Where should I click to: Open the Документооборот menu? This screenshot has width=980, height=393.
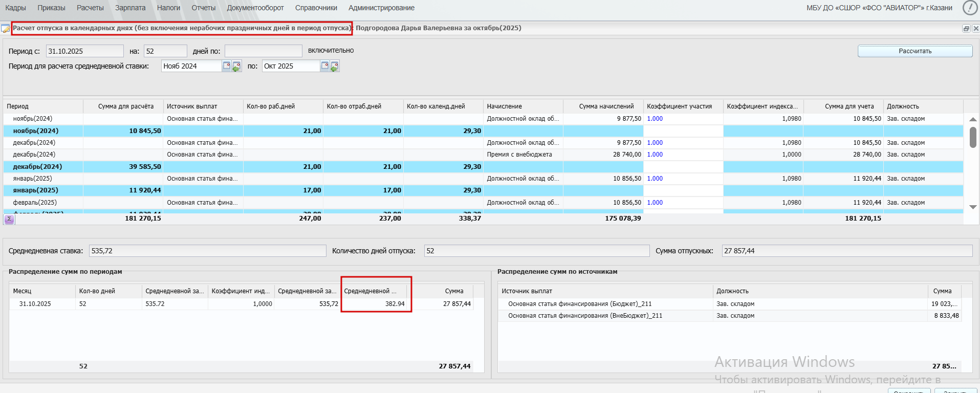point(255,8)
